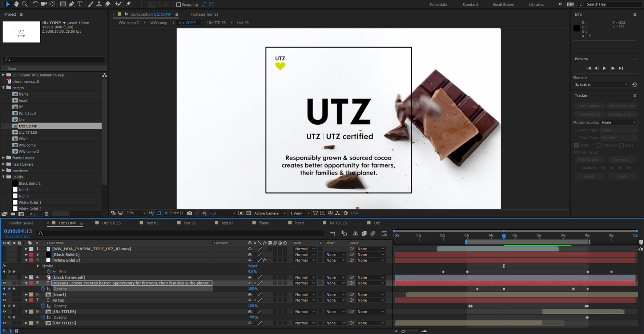Take a snapshot with the camera icon
Viewport: 644px width, 334px height.
point(190,213)
